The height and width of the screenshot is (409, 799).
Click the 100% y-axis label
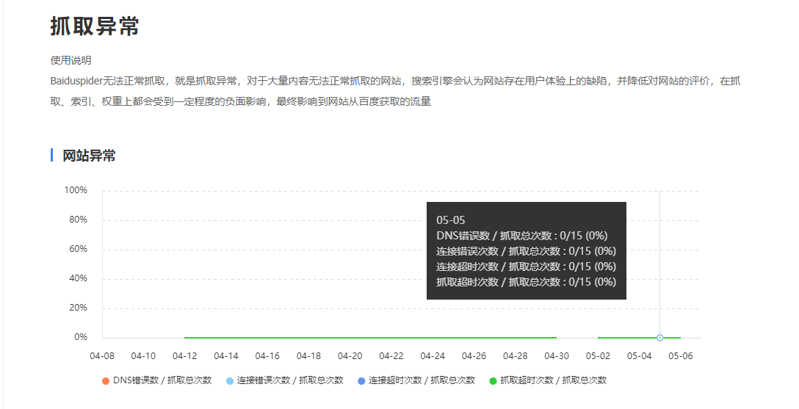[x=75, y=190]
